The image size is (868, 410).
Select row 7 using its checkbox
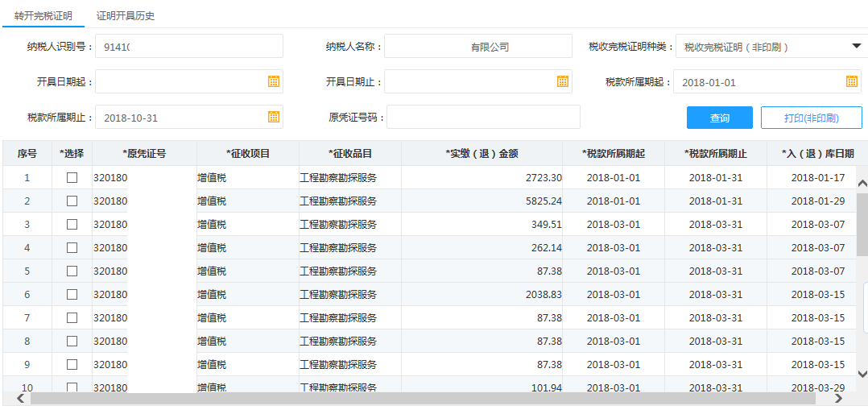point(72,317)
